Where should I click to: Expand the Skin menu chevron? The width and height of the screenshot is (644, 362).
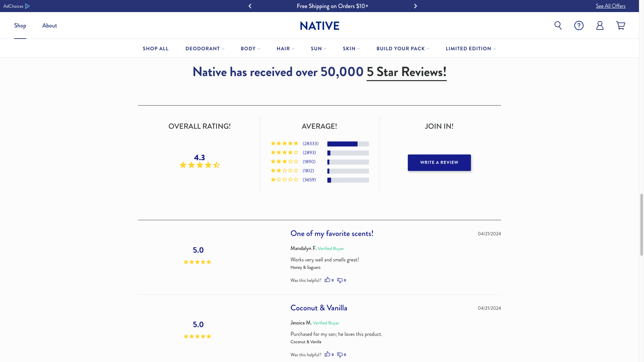[x=359, y=49]
